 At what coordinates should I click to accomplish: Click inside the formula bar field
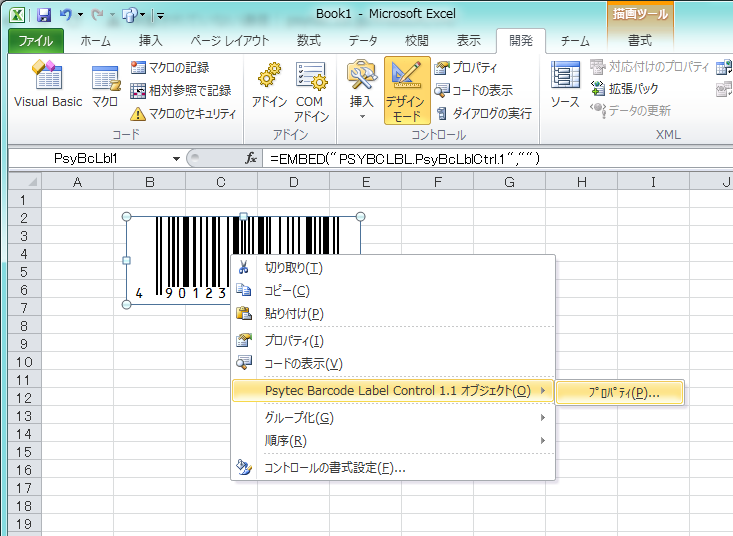click(x=480, y=158)
